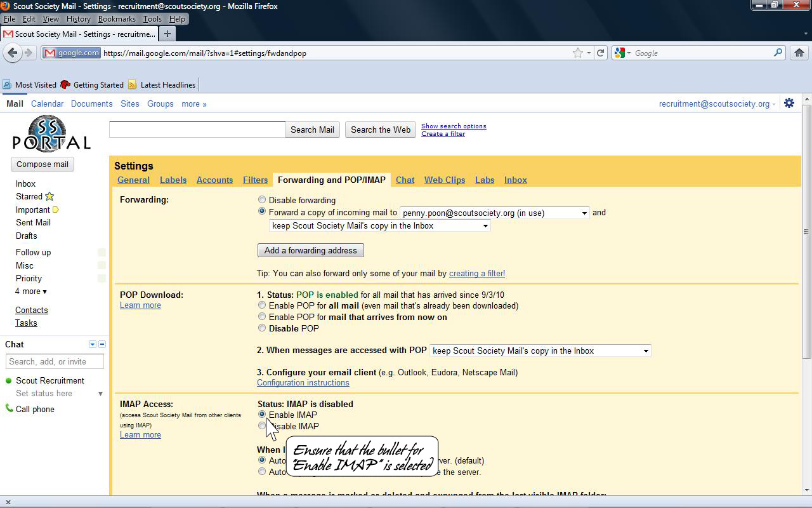Click the Search the Web button

click(x=381, y=130)
